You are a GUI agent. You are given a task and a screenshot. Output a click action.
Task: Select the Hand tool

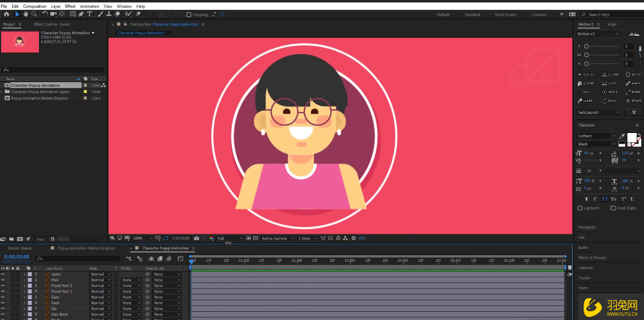tap(25, 15)
